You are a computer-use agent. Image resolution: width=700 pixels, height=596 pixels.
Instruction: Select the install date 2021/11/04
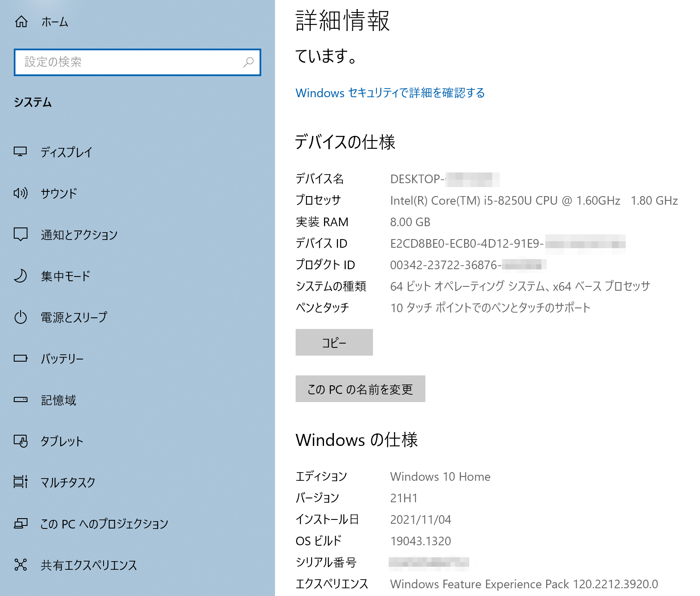(421, 519)
